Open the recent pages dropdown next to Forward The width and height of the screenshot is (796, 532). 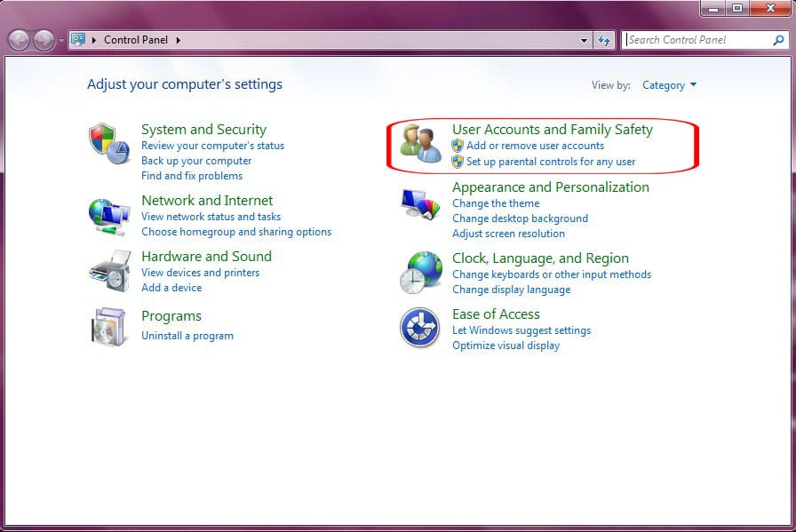tap(61, 40)
